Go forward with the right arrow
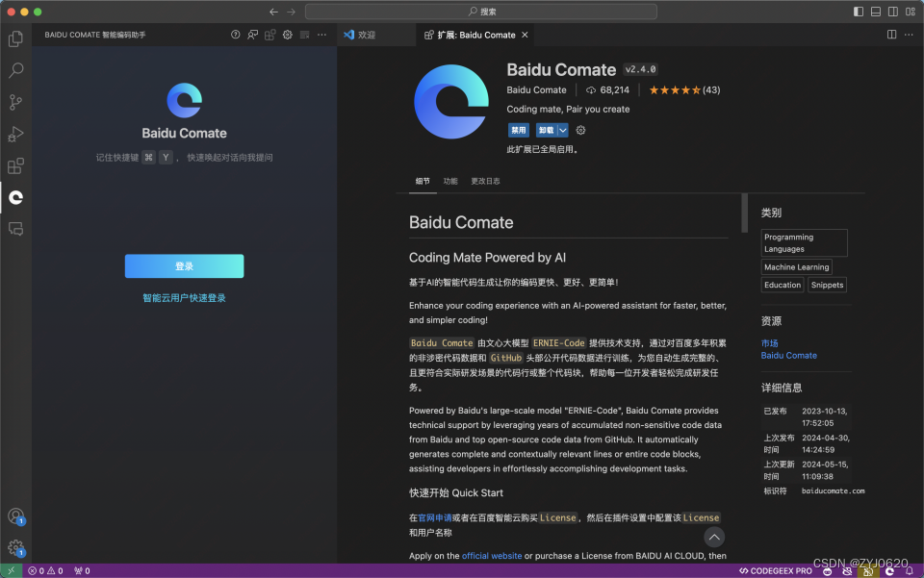 point(291,12)
